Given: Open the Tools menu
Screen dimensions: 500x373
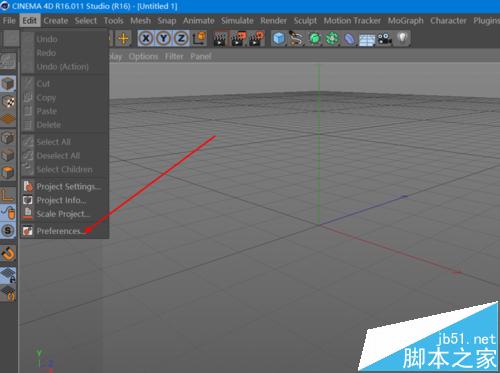Looking at the screenshot, I should click(114, 21).
